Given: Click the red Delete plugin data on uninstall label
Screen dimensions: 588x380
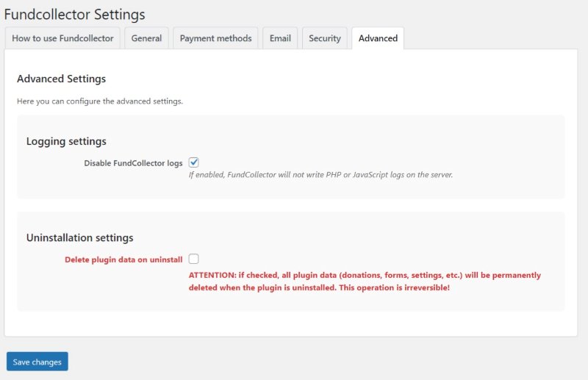Looking at the screenshot, I should pos(123,259).
